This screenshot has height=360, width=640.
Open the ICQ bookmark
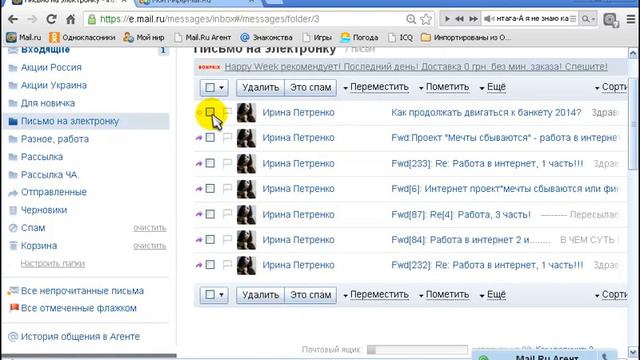pos(400,38)
